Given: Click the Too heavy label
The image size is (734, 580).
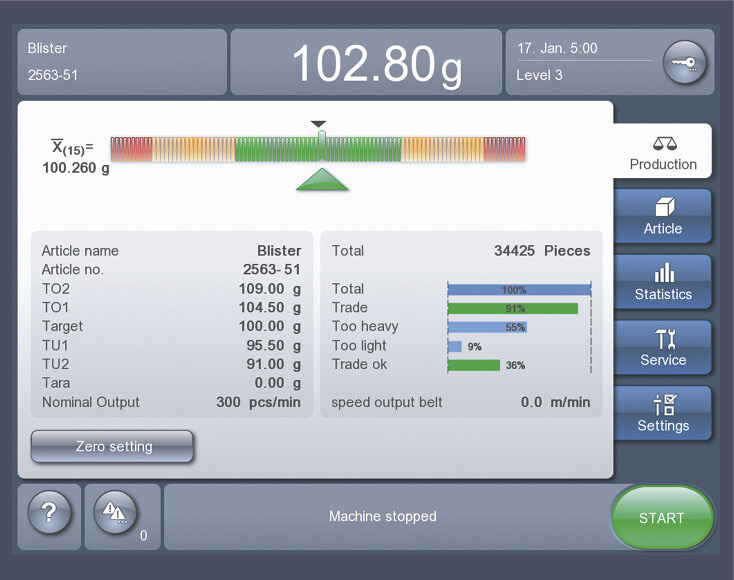Looking at the screenshot, I should [x=365, y=326].
